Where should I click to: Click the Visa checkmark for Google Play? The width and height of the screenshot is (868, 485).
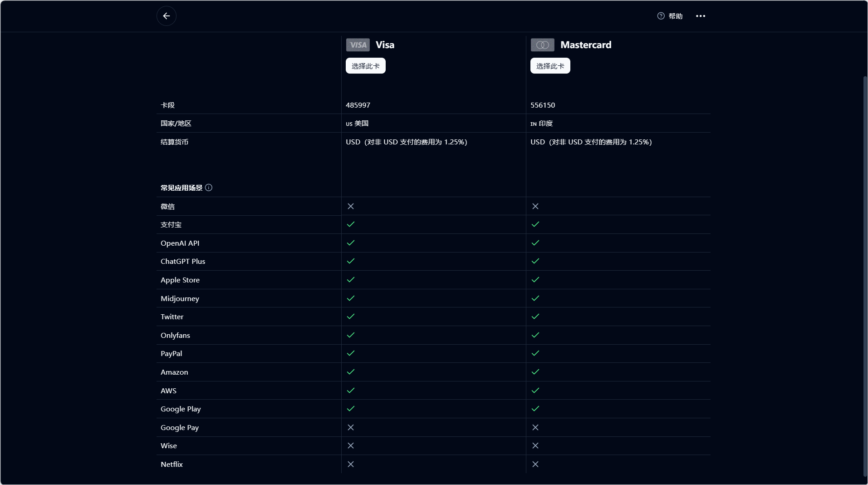(x=351, y=409)
